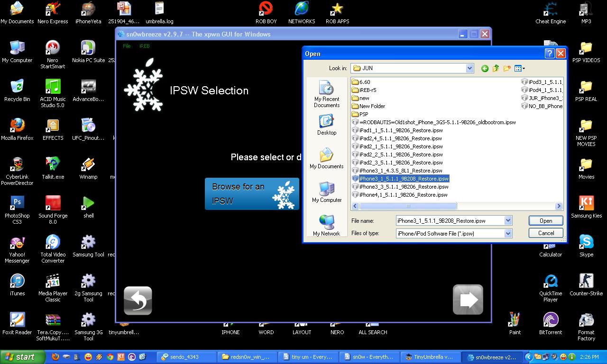Switch to the sn0w - Everything taskbar window
This screenshot has width=607, height=364.
[x=368, y=357]
